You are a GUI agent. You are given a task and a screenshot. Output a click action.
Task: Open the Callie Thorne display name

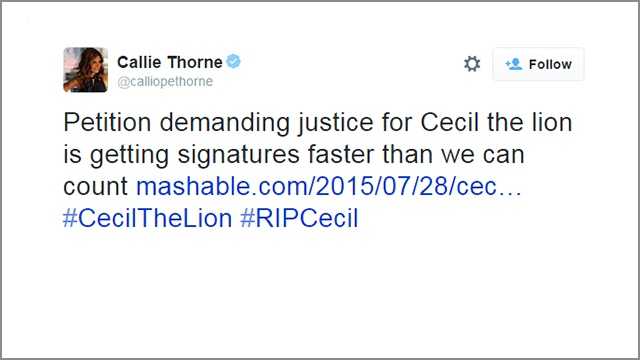click(x=169, y=62)
